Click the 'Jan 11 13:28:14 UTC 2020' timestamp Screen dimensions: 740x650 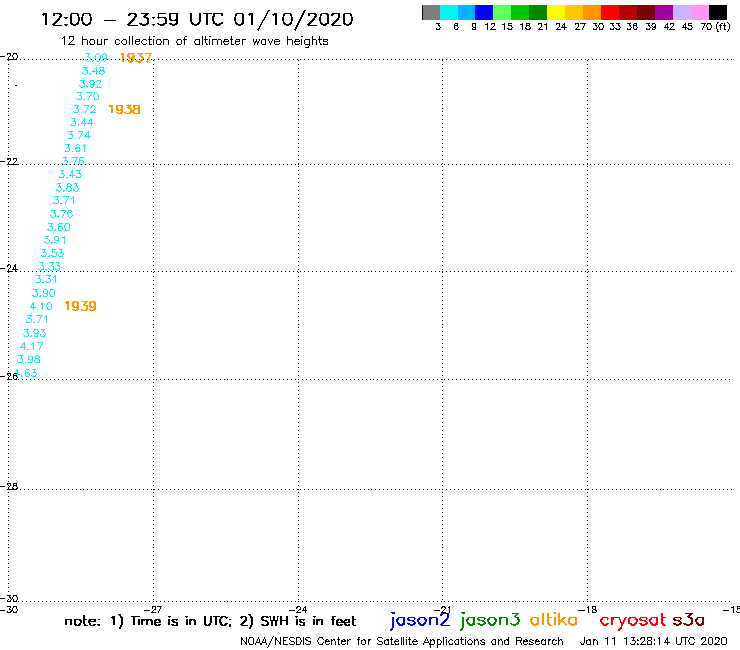[654, 641]
